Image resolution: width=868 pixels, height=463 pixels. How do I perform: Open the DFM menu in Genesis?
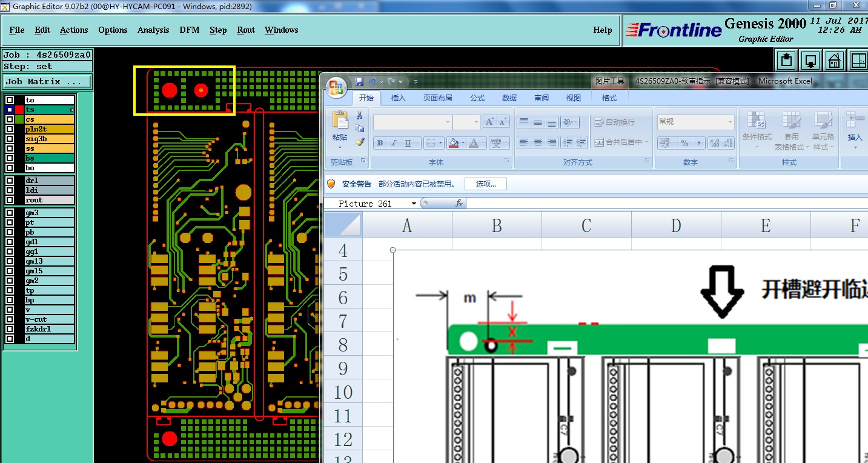(x=189, y=30)
